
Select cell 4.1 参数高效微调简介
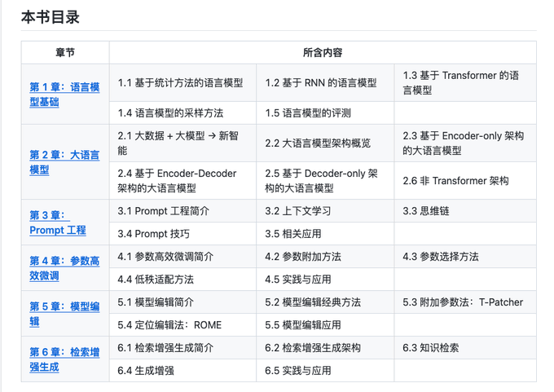[182, 257]
